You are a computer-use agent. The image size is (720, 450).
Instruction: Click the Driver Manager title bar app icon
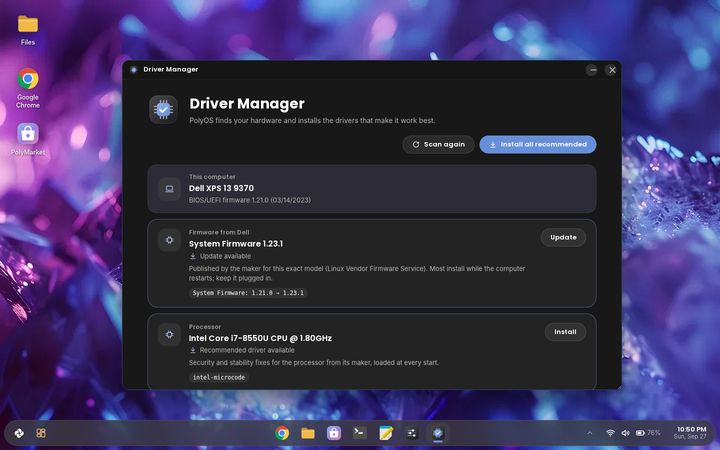134,69
